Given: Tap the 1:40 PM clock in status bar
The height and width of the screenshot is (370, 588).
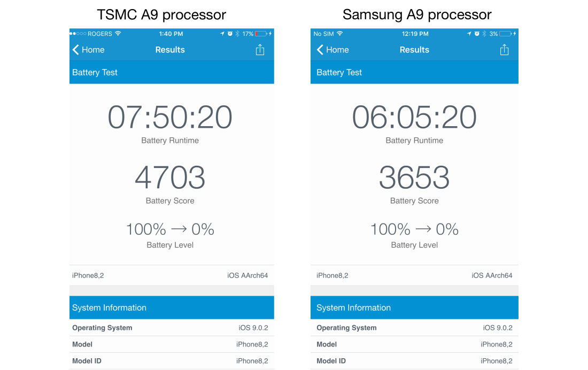Looking at the screenshot, I should pos(171,34).
